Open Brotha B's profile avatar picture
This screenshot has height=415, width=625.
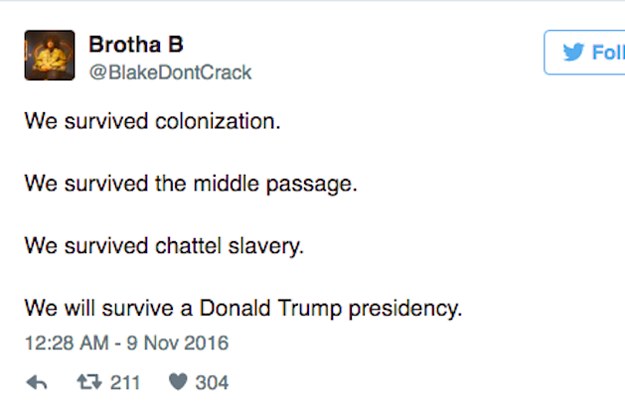(49, 55)
